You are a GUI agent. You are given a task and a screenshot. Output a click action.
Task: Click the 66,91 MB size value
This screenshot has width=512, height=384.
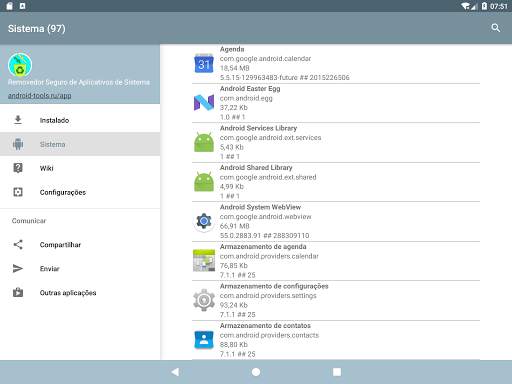(235, 226)
